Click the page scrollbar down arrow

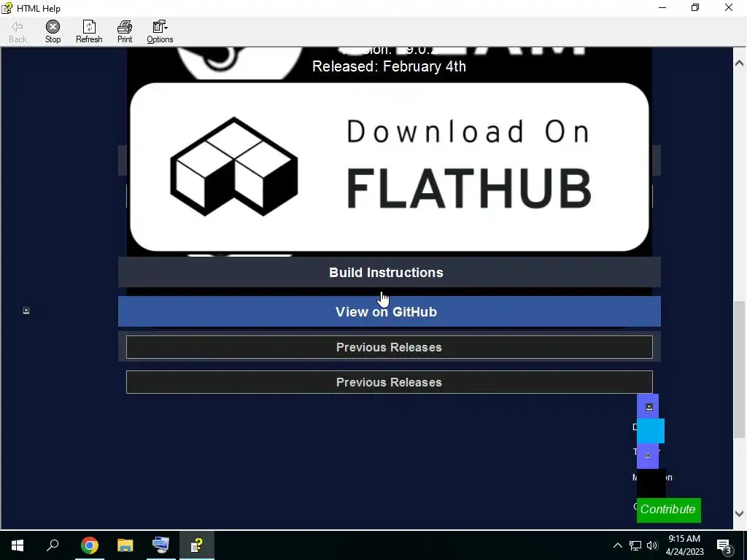coord(740,513)
